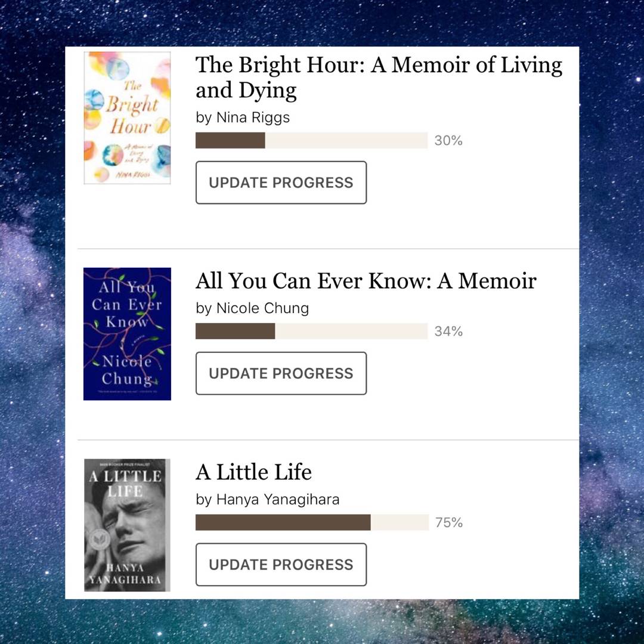
Task: Click unfilled part of Nicole Chung book's progress bar
Action: click(351, 332)
